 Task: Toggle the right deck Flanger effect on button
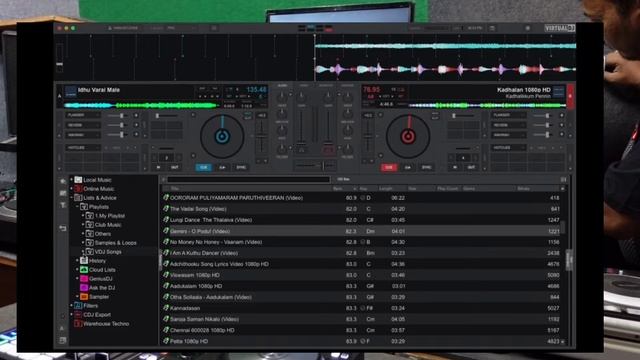pyautogui.click(x=562, y=116)
